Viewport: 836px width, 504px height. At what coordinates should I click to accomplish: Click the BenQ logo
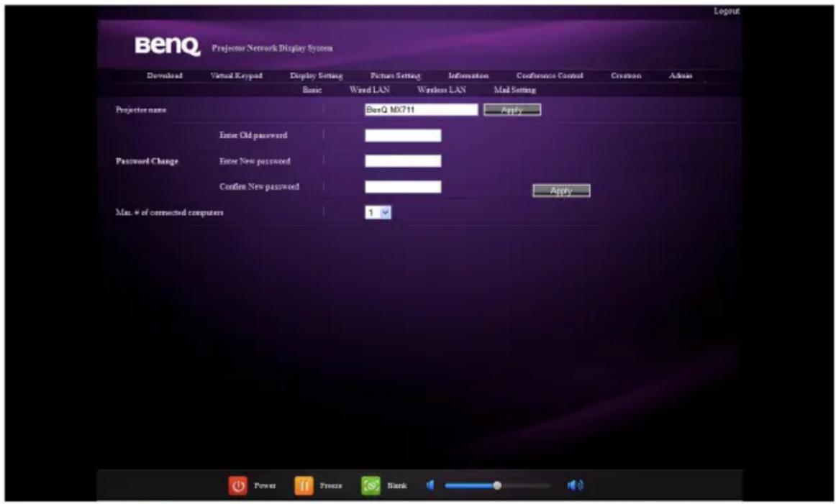tap(168, 47)
